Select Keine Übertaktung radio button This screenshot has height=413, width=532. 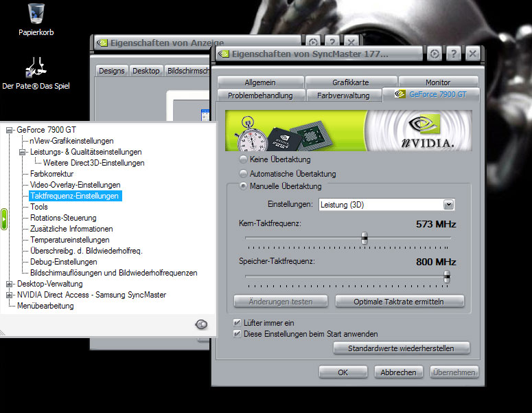click(x=243, y=159)
